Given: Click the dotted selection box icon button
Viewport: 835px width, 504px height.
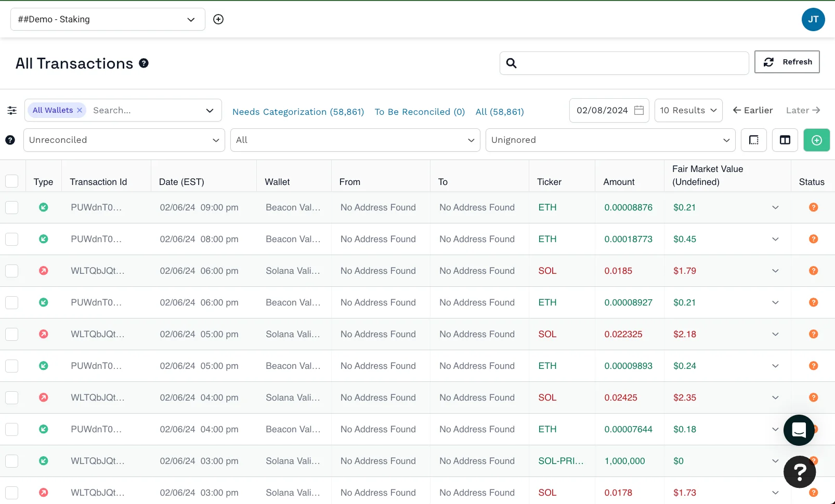Looking at the screenshot, I should [754, 140].
